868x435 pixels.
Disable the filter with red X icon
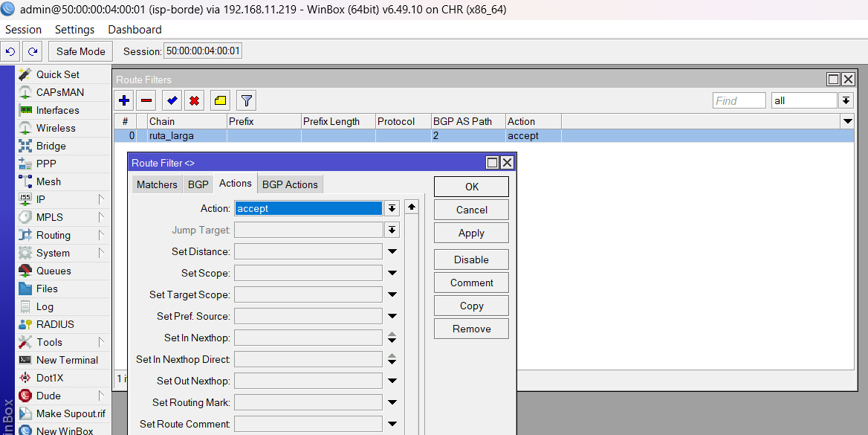(194, 100)
